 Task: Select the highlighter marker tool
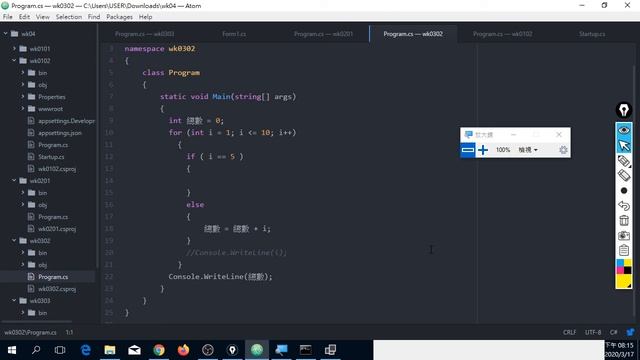point(624,161)
